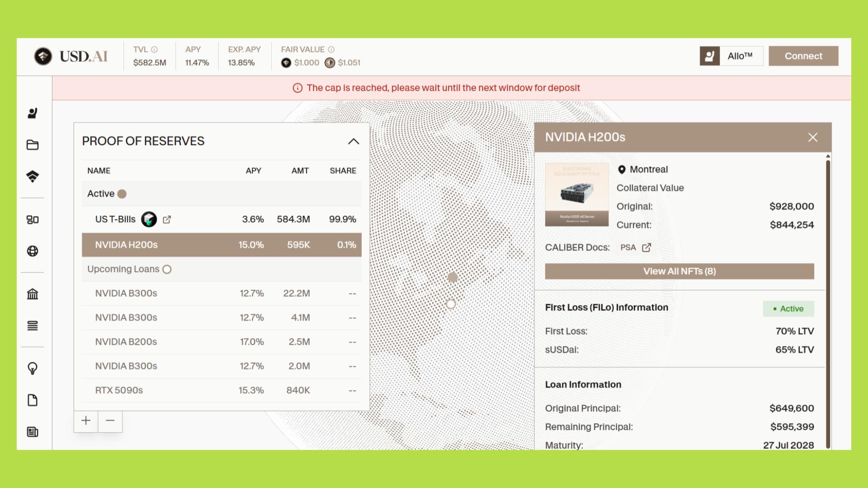Click the plus zoom-in button
This screenshot has height=488, width=868.
tap(86, 421)
